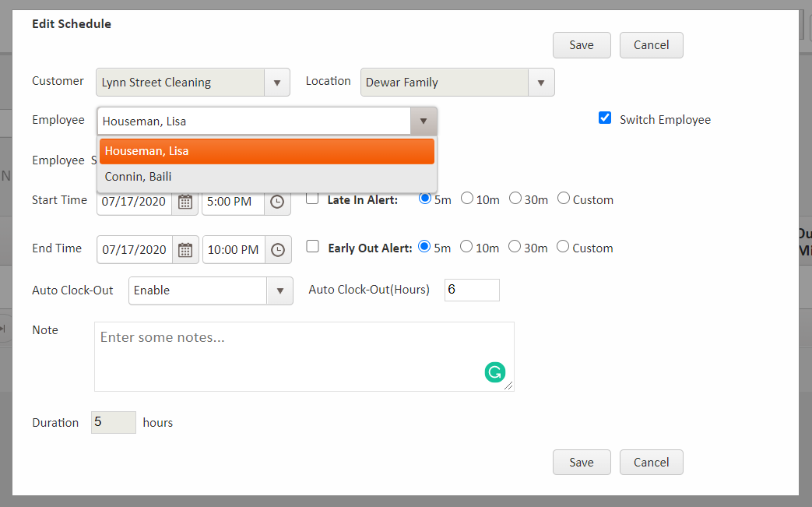Uncheck the Switch Employee checkbox
Screen dimensions: 812x507
(x=605, y=118)
